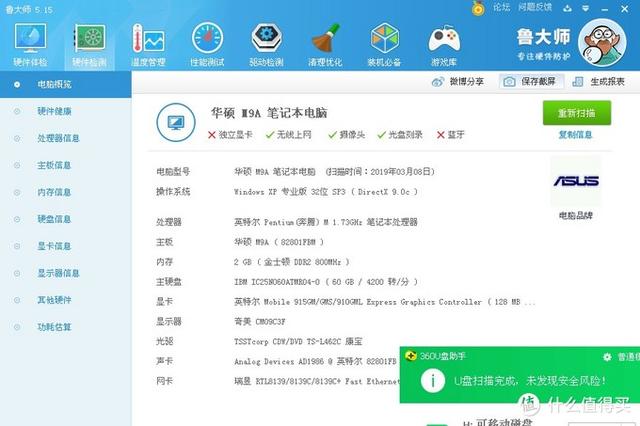Viewport: 640px width, 426px height.
Task: Open 驱动检测 driver detection
Action: pyautogui.click(x=266, y=45)
